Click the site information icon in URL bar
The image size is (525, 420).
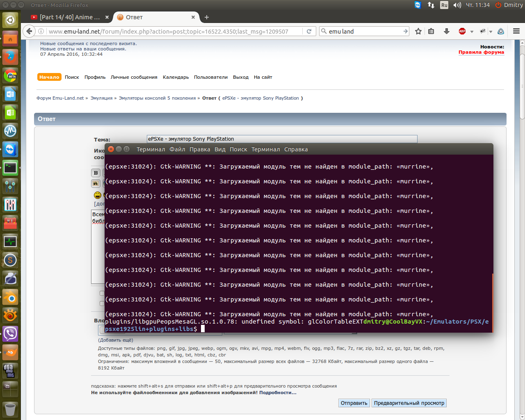41,31
